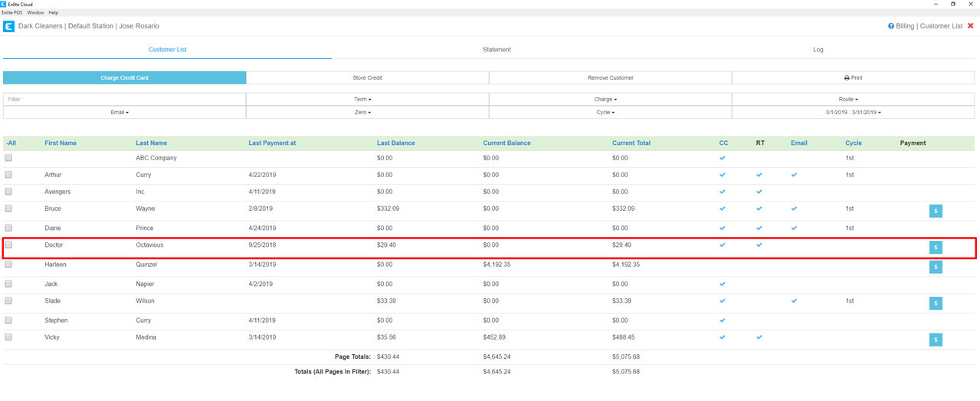Click the CC column header
This screenshot has height=401, width=980.
tap(723, 143)
